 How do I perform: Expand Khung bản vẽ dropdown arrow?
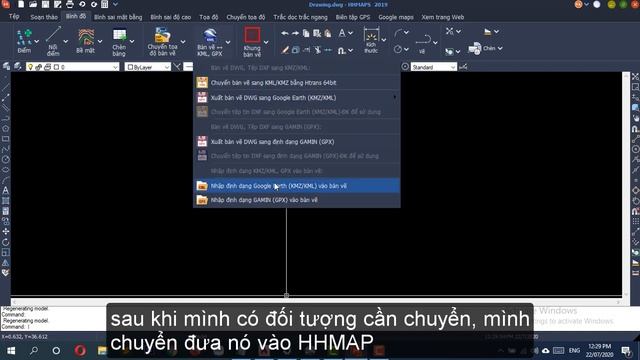click(266, 42)
